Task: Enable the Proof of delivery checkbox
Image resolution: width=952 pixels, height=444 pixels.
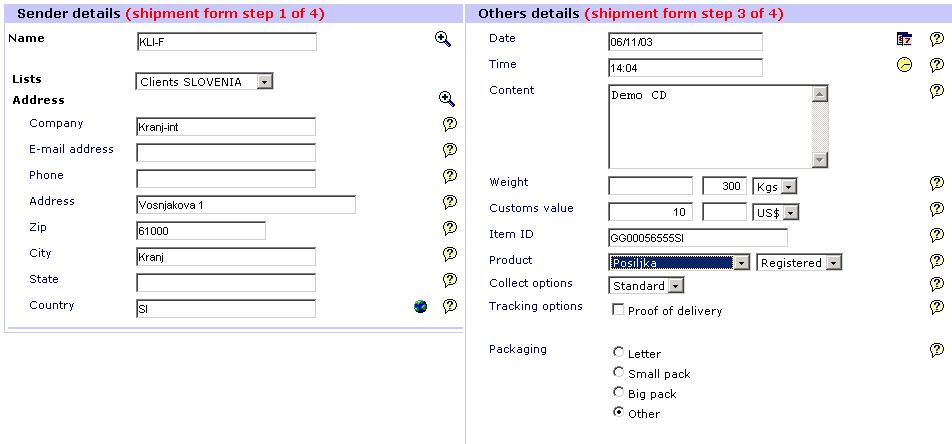Action: coord(618,310)
